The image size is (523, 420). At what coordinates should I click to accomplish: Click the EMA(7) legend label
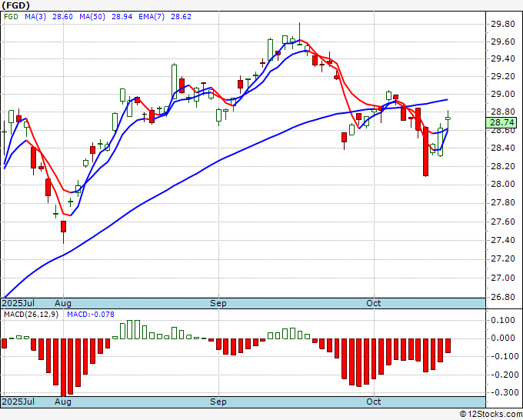152,17
